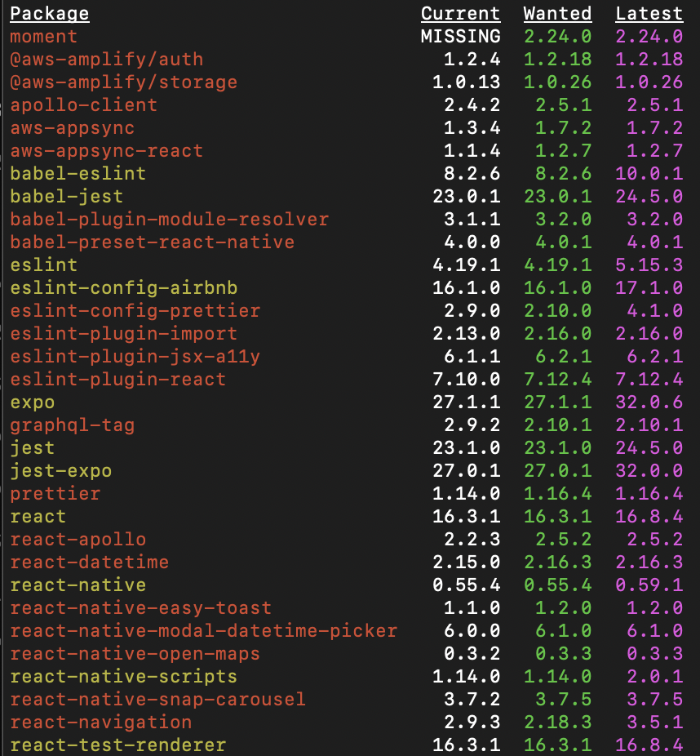
Task: Select the moment package name
Action: point(43,37)
